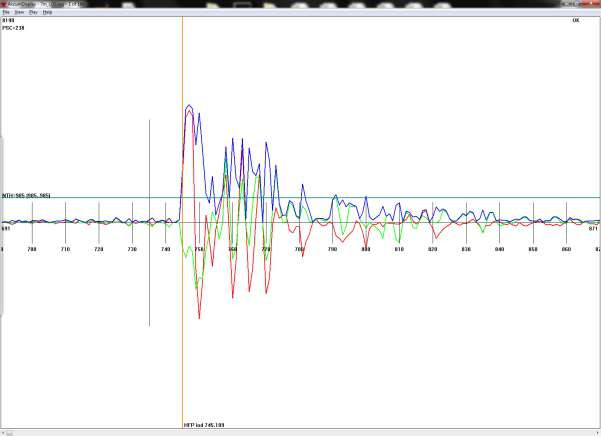Click the NTH=985 threshold line label
This screenshot has width=601, height=436.
pos(26,195)
